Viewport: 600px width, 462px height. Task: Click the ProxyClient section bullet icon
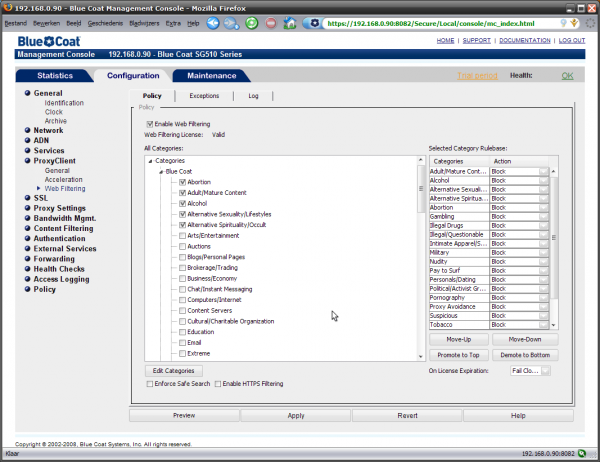tap(27, 160)
